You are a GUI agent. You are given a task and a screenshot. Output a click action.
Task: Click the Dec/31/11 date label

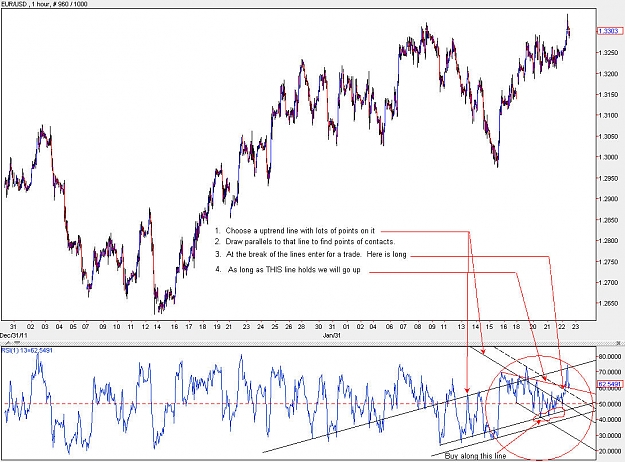pyautogui.click(x=14, y=336)
